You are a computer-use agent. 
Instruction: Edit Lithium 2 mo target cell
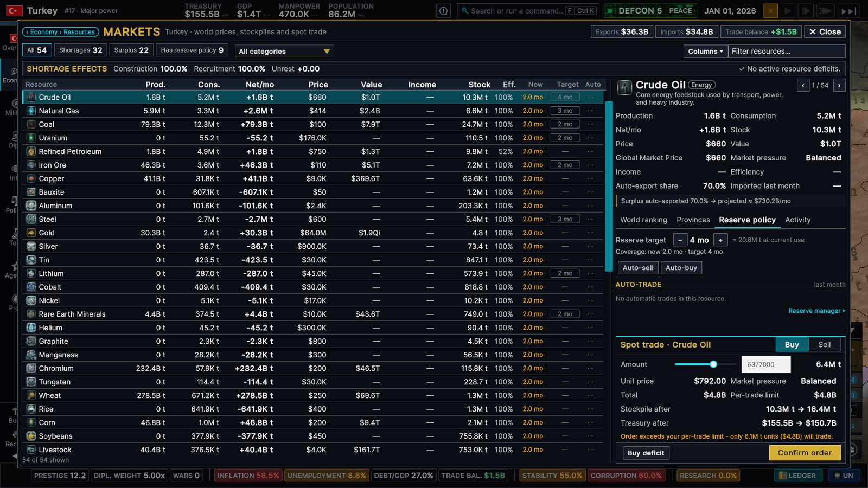[x=565, y=273]
